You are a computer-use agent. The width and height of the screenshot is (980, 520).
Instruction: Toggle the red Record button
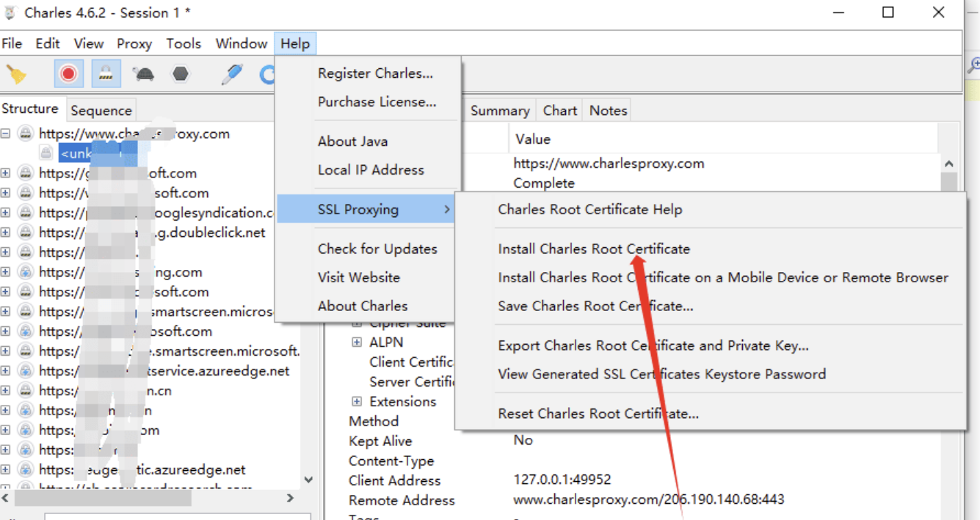68,74
